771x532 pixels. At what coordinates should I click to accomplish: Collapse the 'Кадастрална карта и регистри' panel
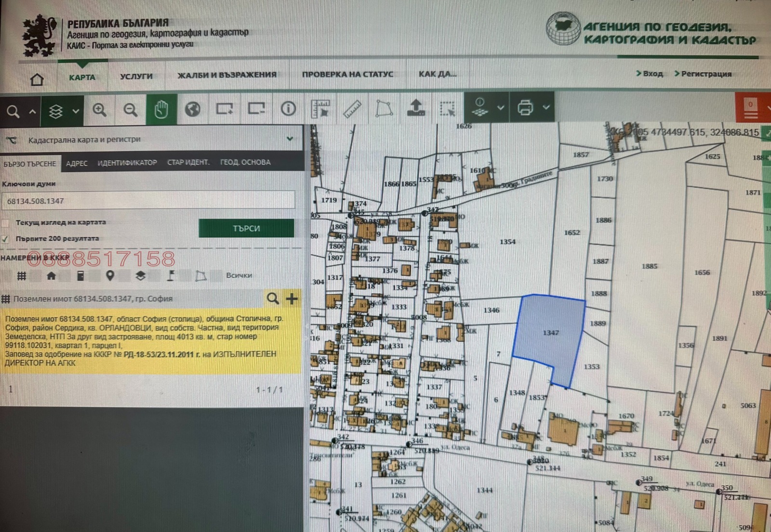point(290,139)
